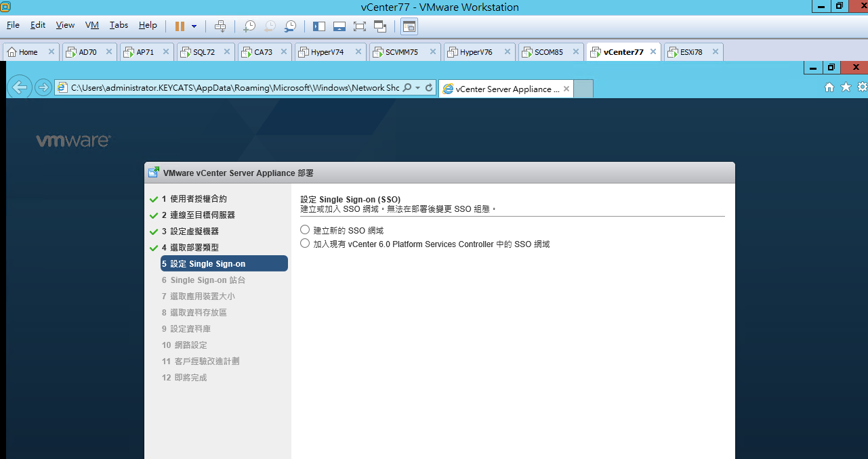Click the Internet Explorer Back arrow button
This screenshot has width=868, height=459.
pyautogui.click(x=20, y=87)
